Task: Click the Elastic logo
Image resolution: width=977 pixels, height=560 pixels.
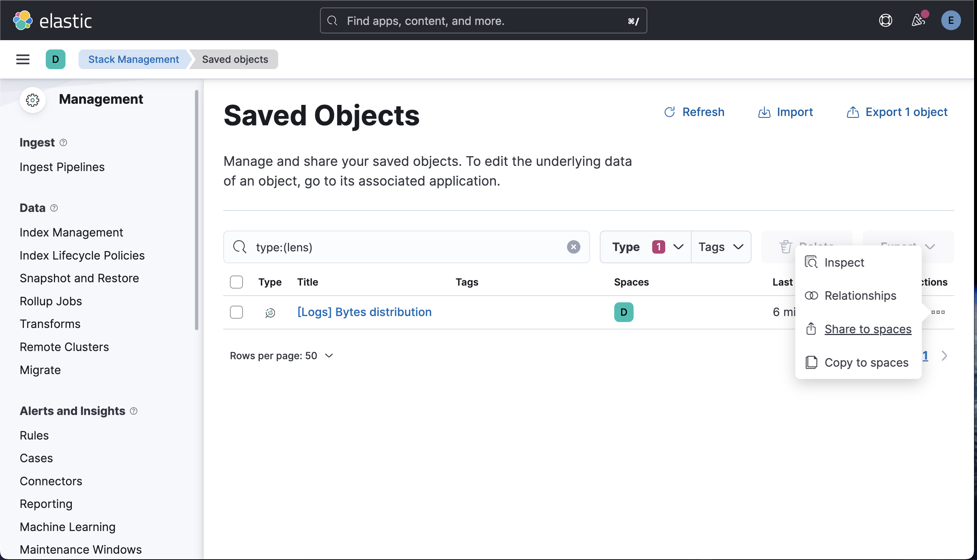Action: click(x=52, y=20)
